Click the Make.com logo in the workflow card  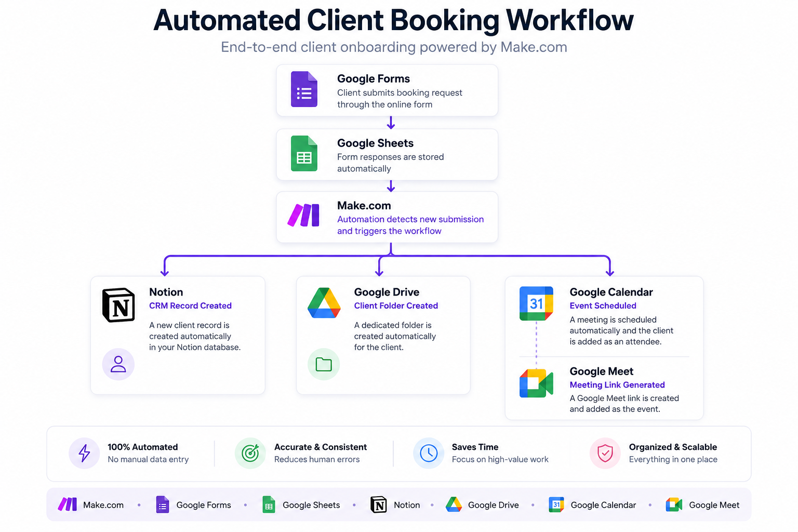(x=303, y=215)
